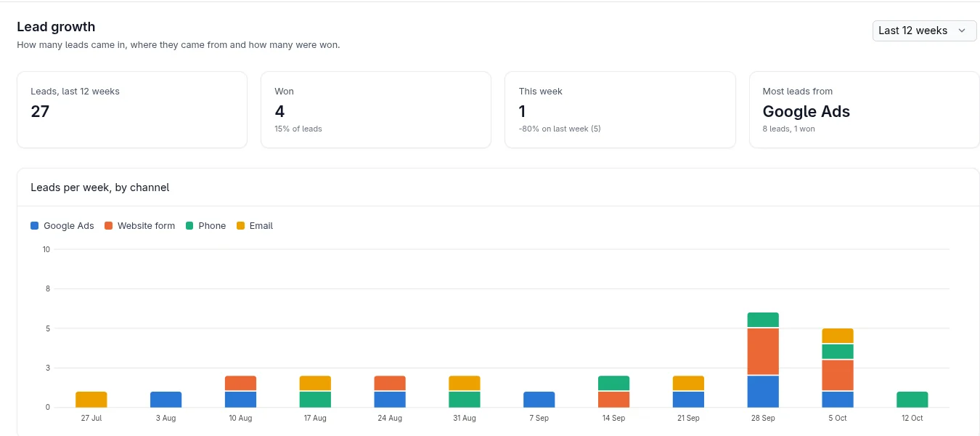Click the '27 Jul' axis label
The image size is (980, 436).
(x=91, y=419)
